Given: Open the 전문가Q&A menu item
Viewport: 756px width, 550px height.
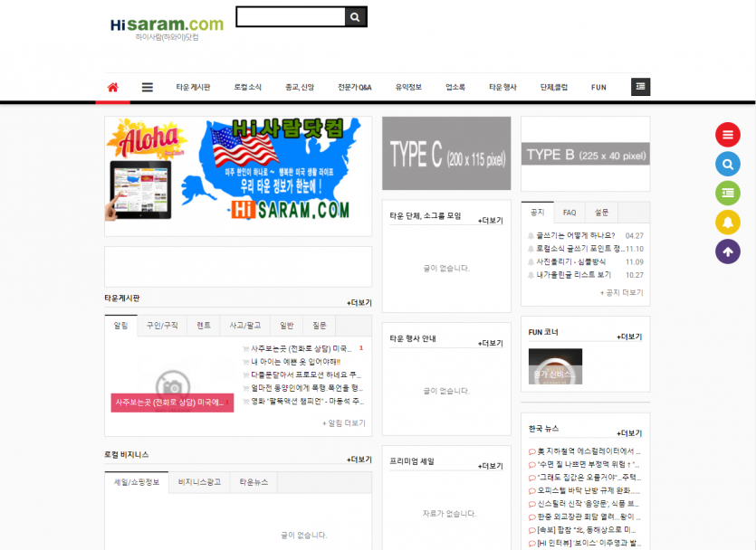Looking at the screenshot, I should pos(354,88).
